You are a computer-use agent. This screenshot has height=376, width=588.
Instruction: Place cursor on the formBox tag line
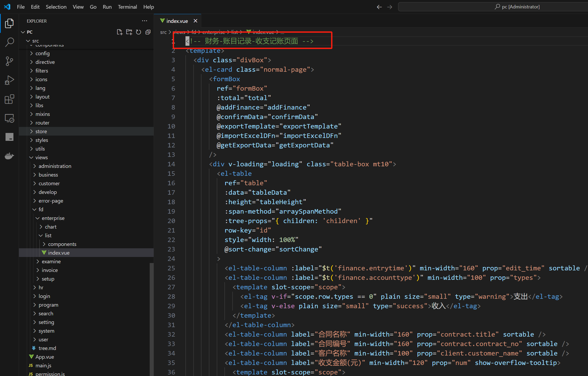coord(224,79)
